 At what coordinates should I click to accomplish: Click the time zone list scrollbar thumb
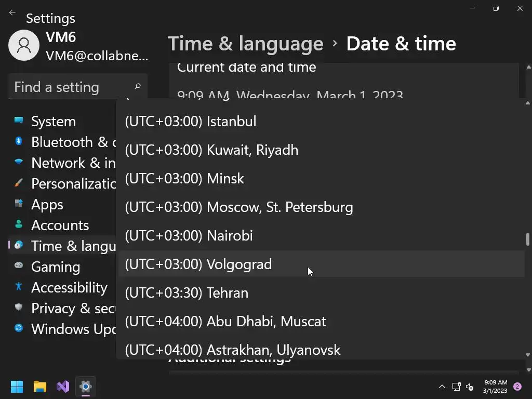pyautogui.click(x=528, y=239)
